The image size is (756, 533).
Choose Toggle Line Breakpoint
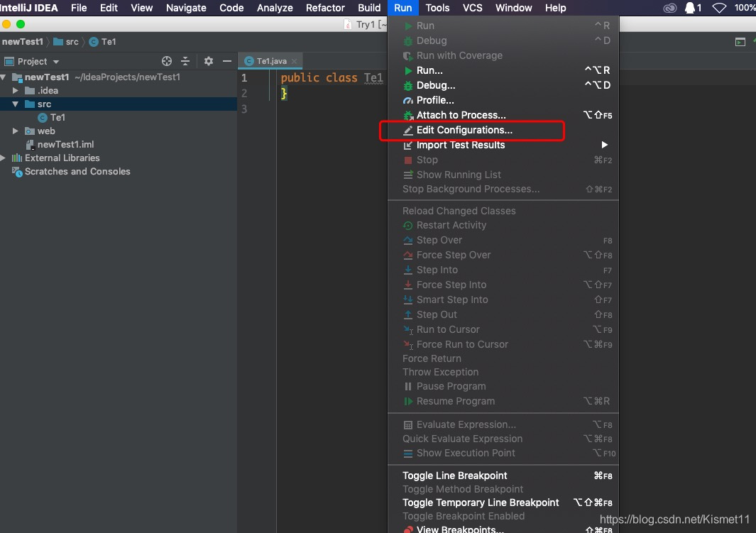503,476
